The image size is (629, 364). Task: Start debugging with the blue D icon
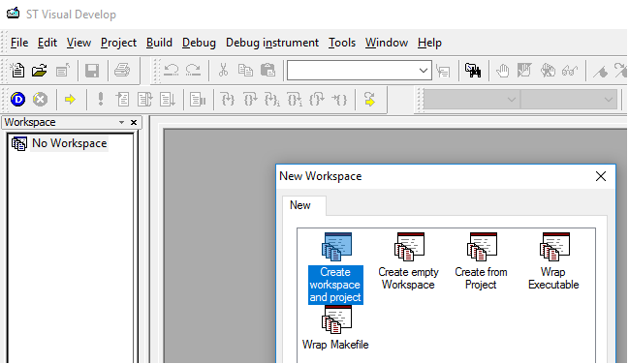(x=18, y=100)
